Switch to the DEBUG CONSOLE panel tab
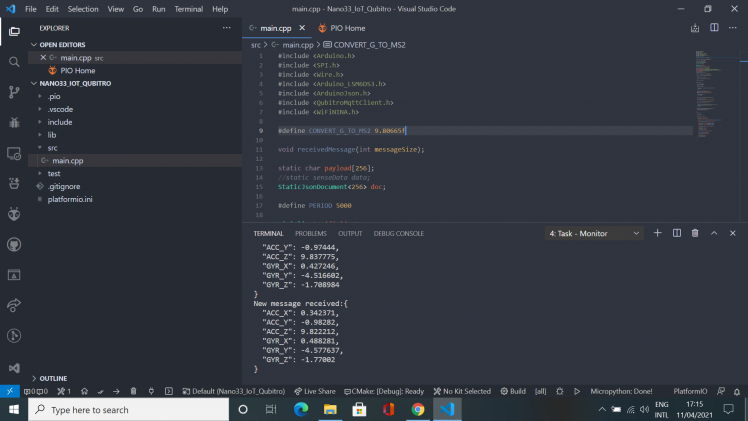 point(399,233)
